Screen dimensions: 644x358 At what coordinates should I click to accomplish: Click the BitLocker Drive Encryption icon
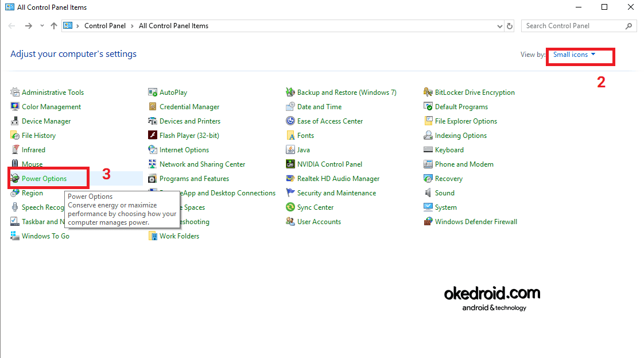click(x=428, y=92)
